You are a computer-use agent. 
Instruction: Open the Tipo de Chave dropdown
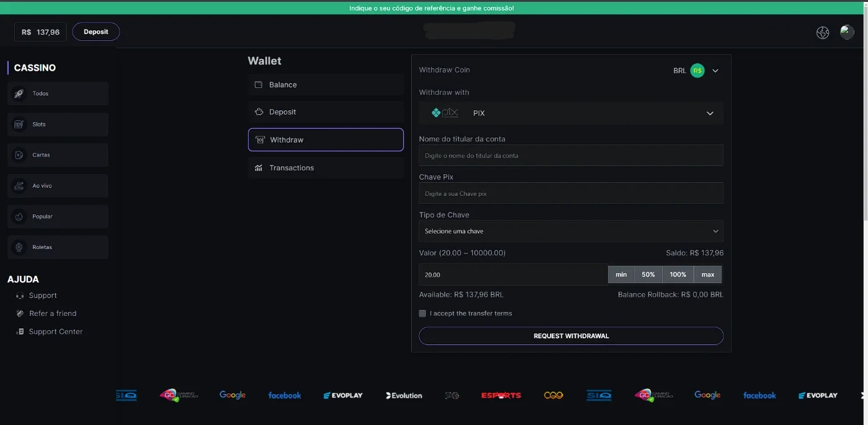pos(571,231)
